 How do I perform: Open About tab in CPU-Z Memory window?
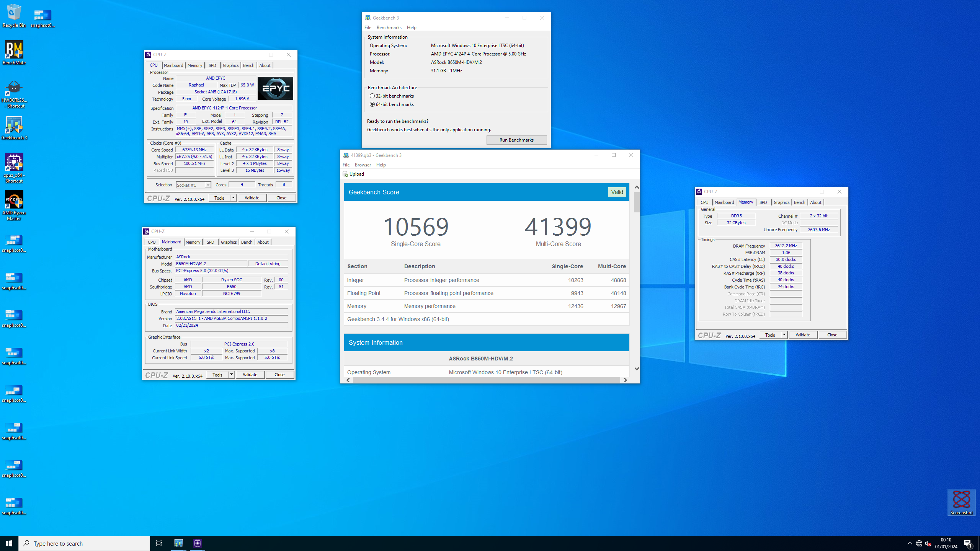pyautogui.click(x=815, y=202)
